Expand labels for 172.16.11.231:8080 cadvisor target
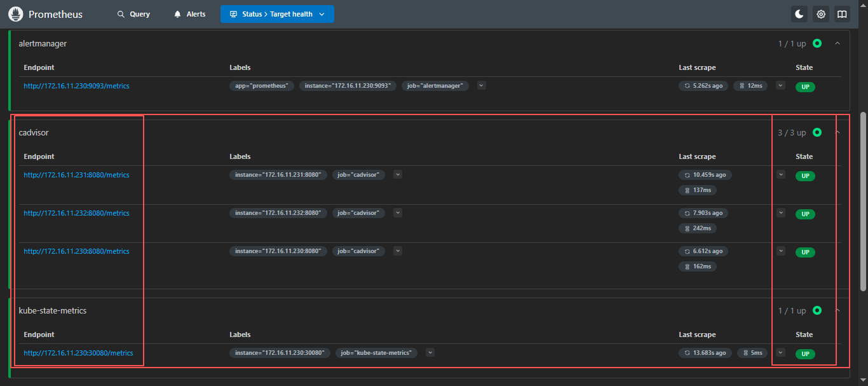 click(x=398, y=174)
